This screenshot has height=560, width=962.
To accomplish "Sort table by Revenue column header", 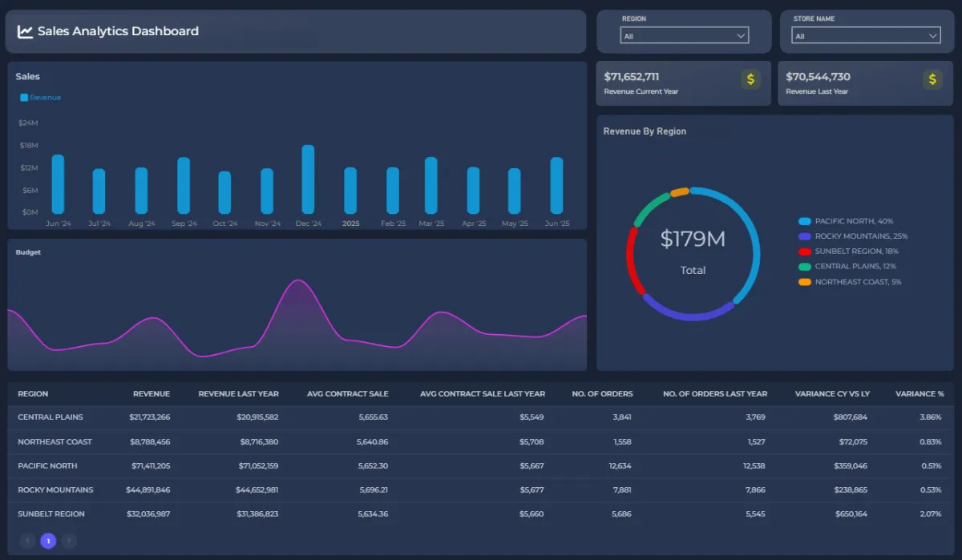I will tap(152, 394).
